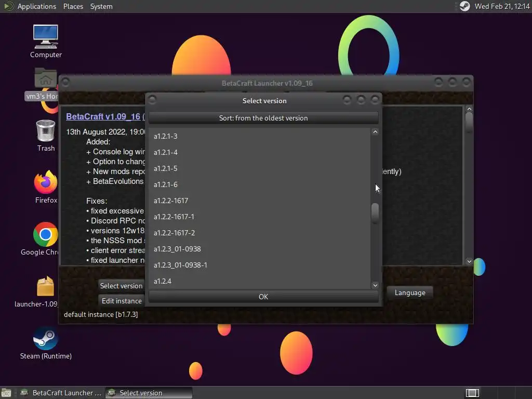Select version a1.2.1-3 in the list
The width and height of the screenshot is (532, 399).
point(260,136)
